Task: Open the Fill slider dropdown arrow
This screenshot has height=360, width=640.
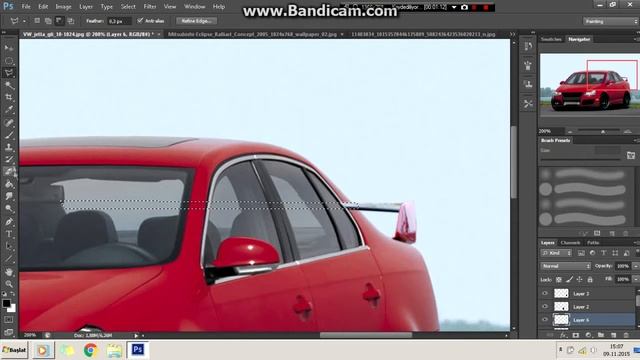Action: click(x=635, y=280)
